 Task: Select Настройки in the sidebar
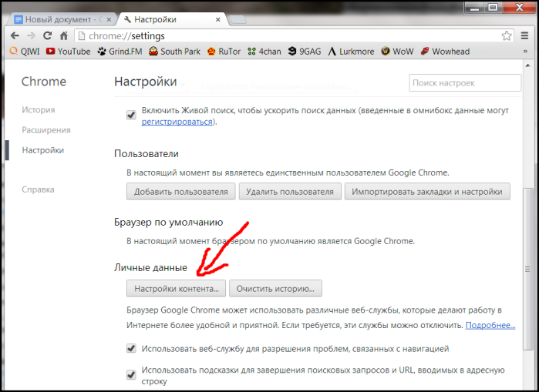pos(42,150)
